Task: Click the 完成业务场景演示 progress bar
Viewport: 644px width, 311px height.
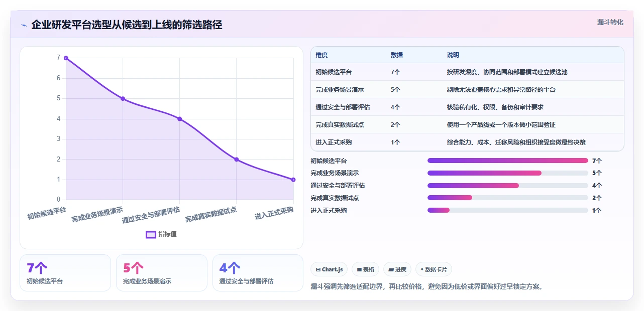Action: (x=507, y=173)
